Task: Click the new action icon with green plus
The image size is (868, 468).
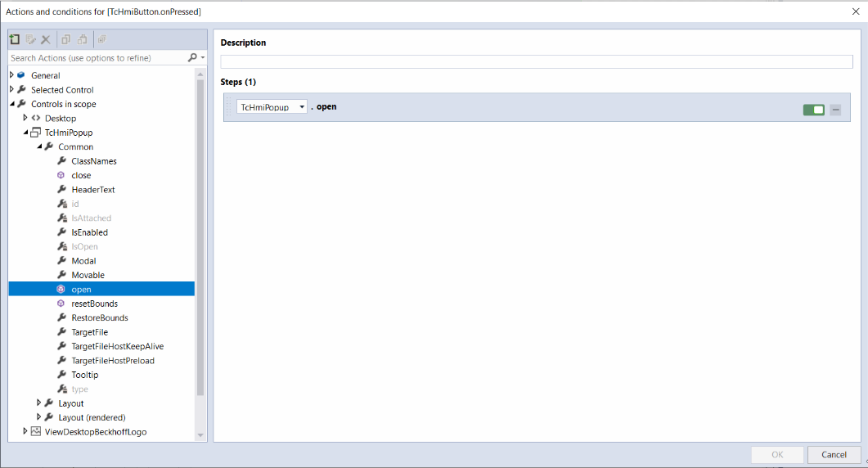Action: click(x=15, y=39)
